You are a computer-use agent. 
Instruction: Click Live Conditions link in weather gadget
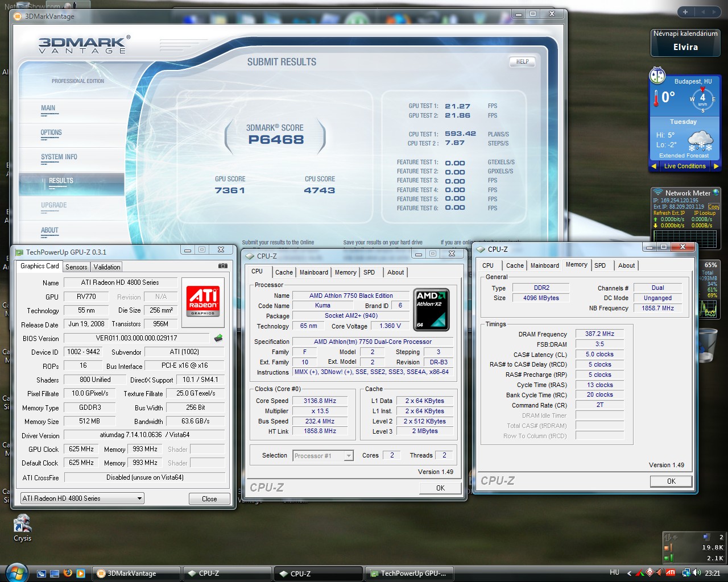[685, 167]
